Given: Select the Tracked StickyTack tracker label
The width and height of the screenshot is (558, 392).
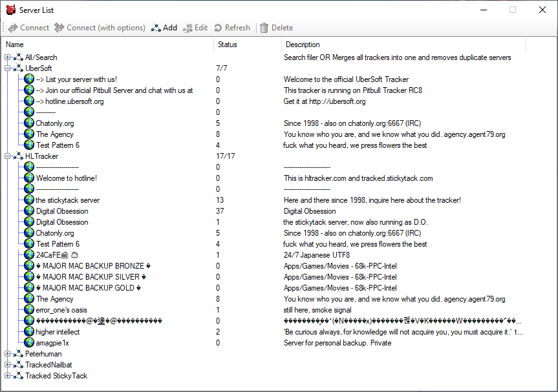Looking at the screenshot, I should click(x=56, y=376).
